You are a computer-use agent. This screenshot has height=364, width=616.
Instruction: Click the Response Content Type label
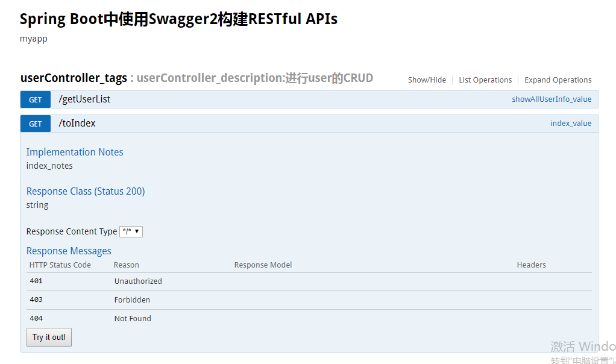[72, 231]
